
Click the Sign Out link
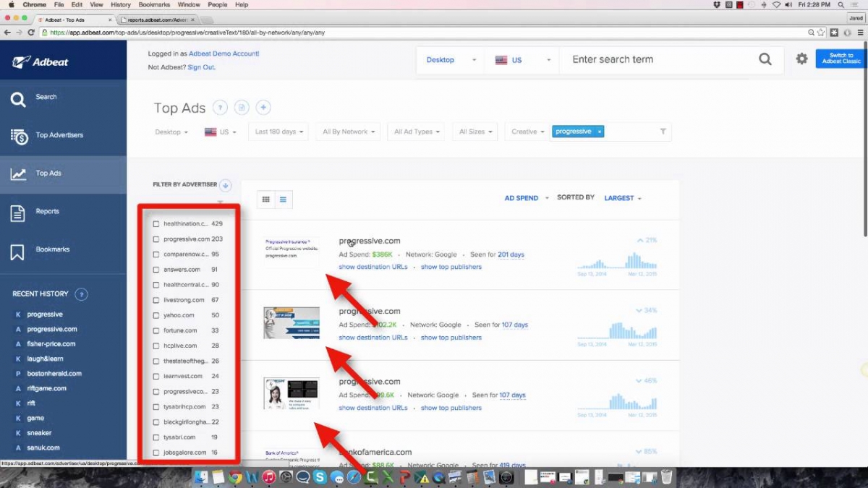(201, 67)
